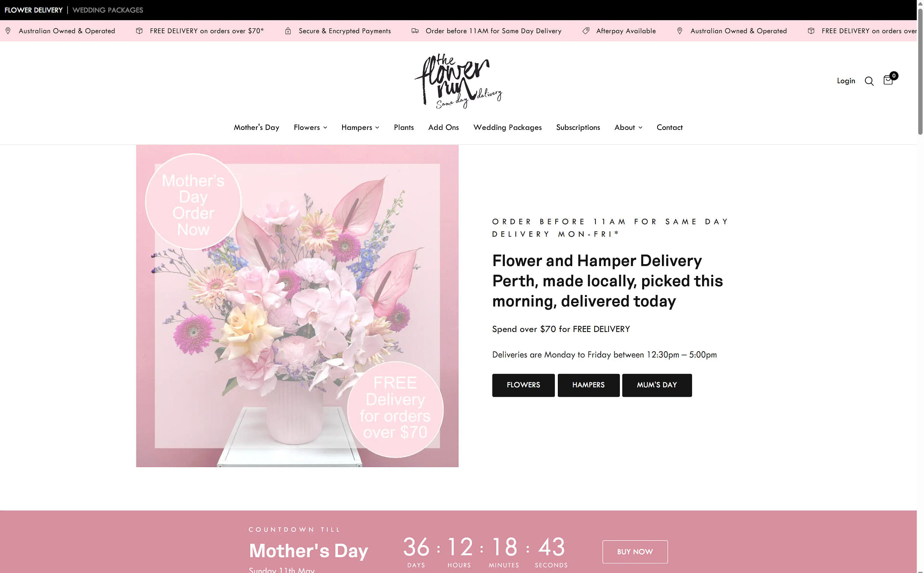
Task: Click the page vertical scrollbar thumb
Action: click(x=920, y=70)
